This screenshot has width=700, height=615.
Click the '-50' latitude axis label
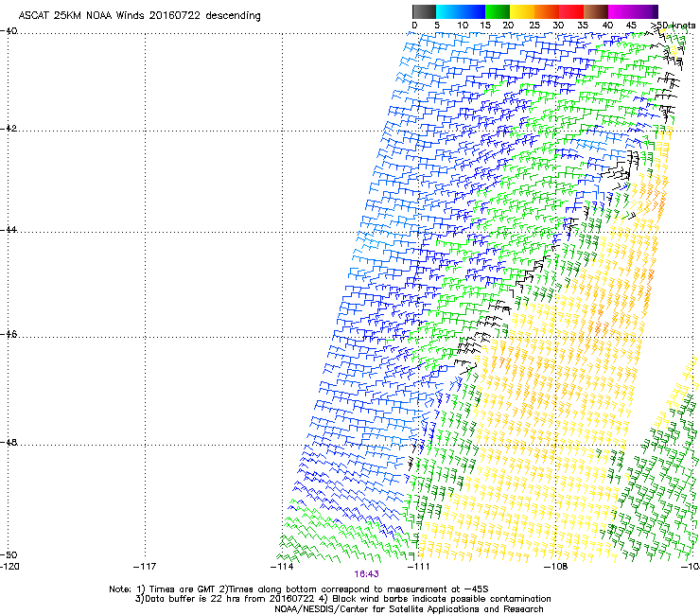coord(9,554)
